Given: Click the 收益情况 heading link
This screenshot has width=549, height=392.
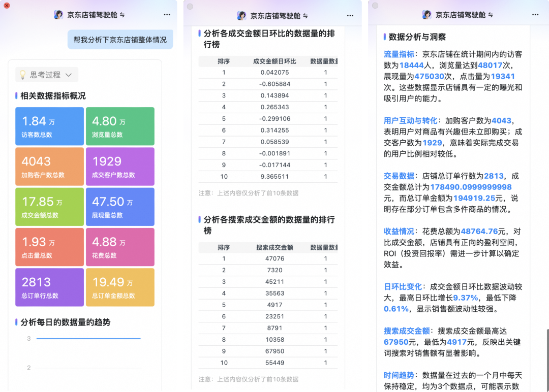Looking at the screenshot, I should coord(399,231).
